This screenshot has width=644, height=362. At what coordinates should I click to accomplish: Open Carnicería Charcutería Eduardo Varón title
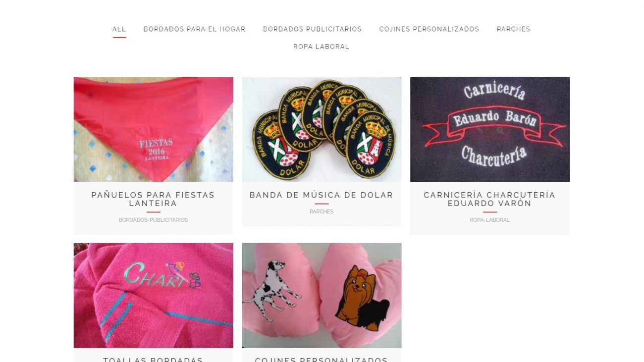(x=489, y=199)
